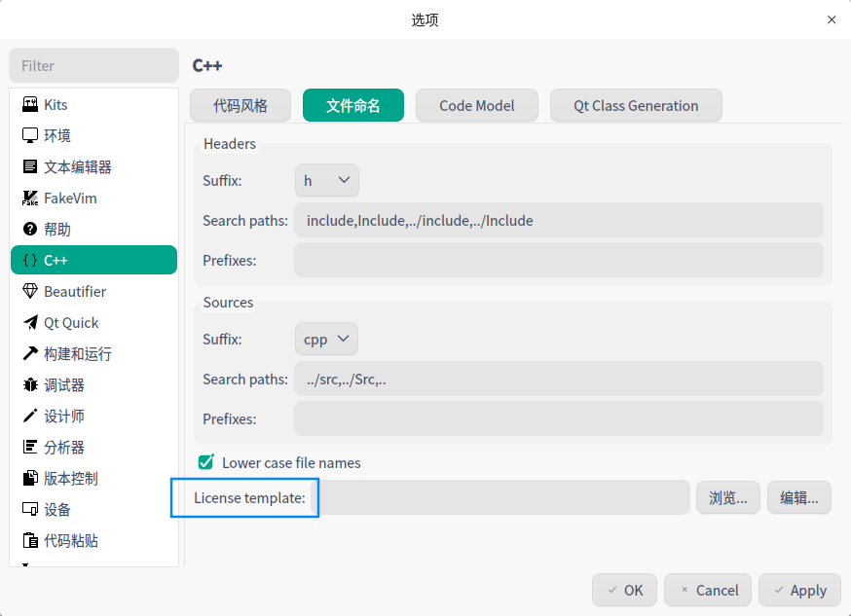Toggle Lower case file names checkbox
The height and width of the screenshot is (616, 851).
pos(205,462)
